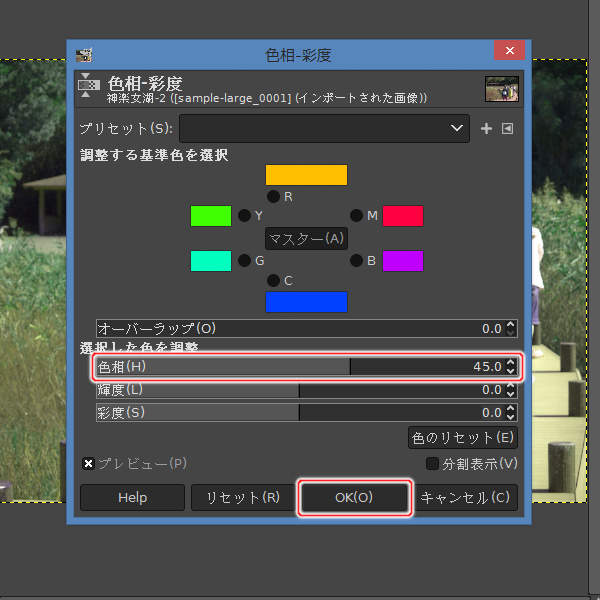Select the C primary color radio button
The height and width of the screenshot is (600, 600).
pyautogui.click(x=273, y=280)
